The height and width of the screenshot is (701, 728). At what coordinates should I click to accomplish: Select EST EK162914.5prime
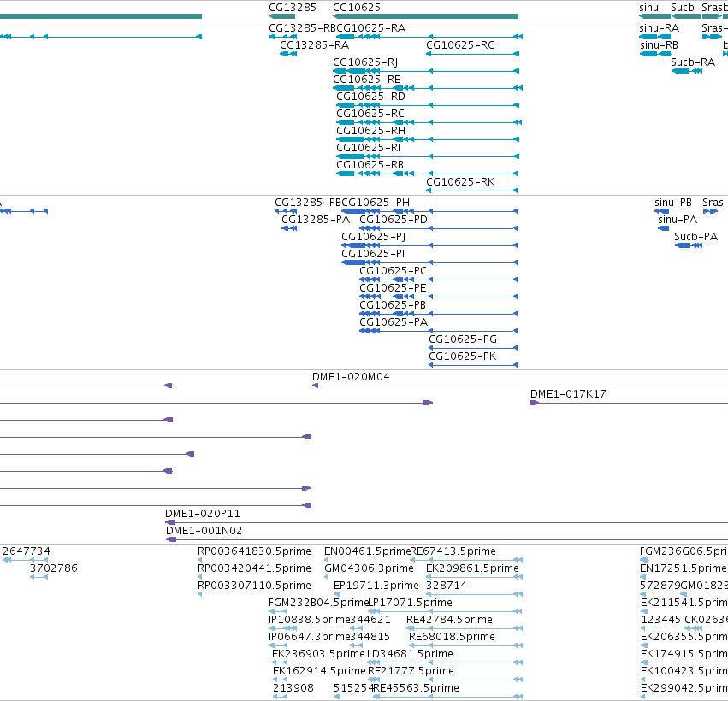(319, 671)
